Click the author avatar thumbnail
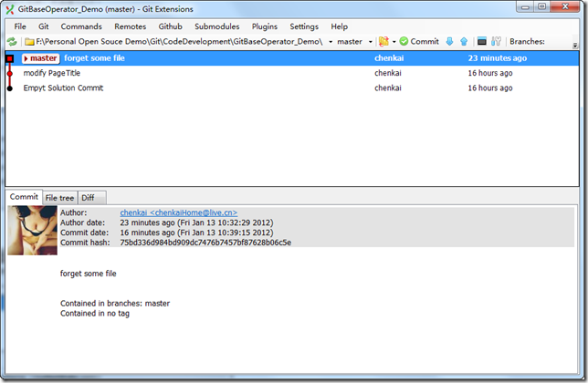Image resolution: width=588 pixels, height=383 pixels. pos(33,230)
